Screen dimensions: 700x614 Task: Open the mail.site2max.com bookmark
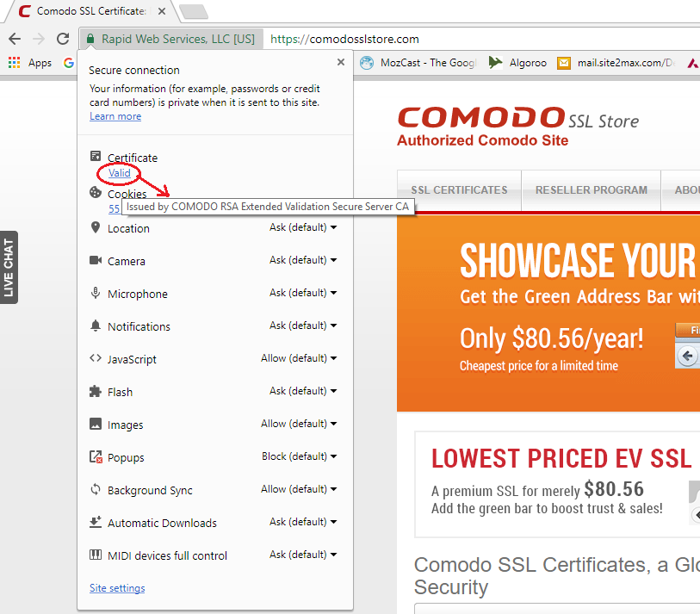616,63
